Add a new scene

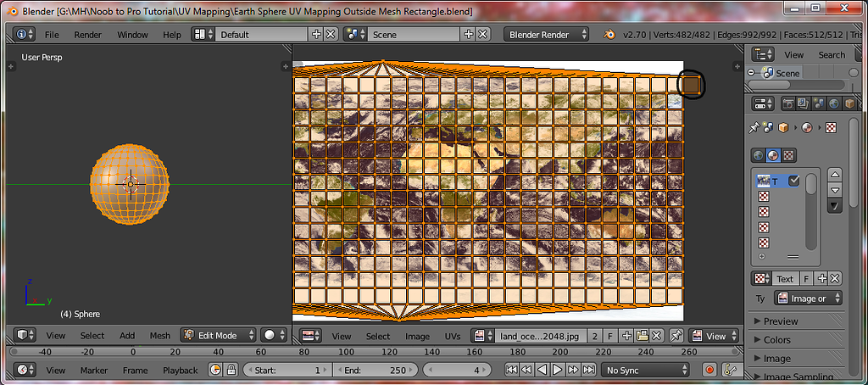pyautogui.click(x=468, y=35)
